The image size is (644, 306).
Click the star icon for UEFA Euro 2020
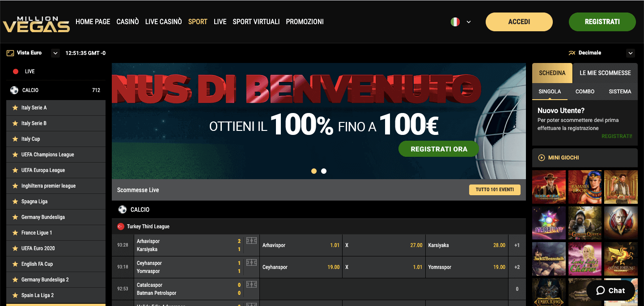[15, 248]
